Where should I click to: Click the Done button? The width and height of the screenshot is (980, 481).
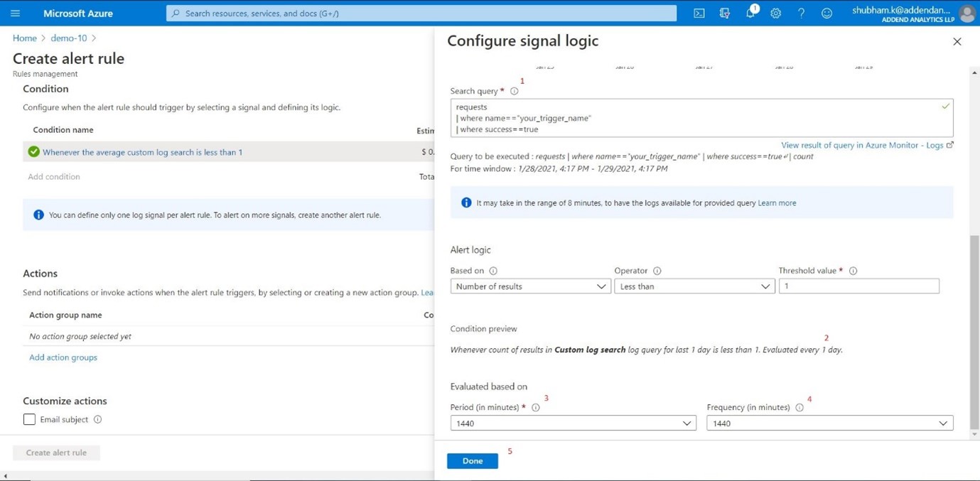click(x=472, y=460)
